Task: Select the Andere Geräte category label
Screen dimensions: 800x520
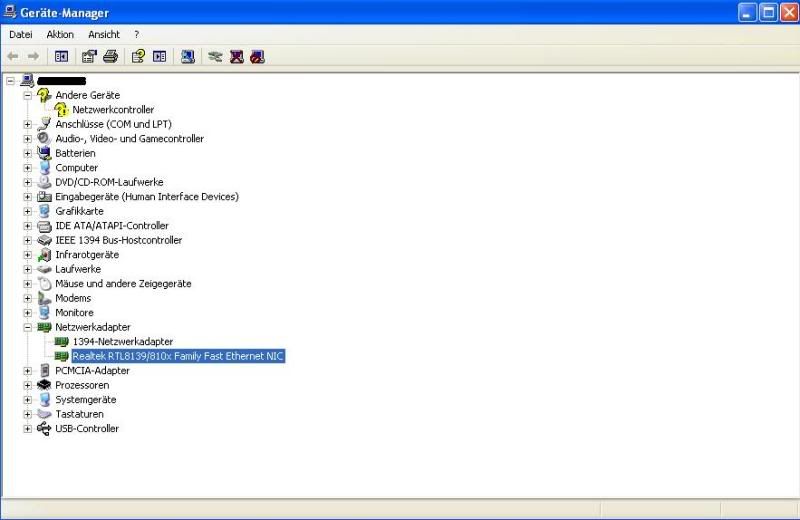Action: 88,95
